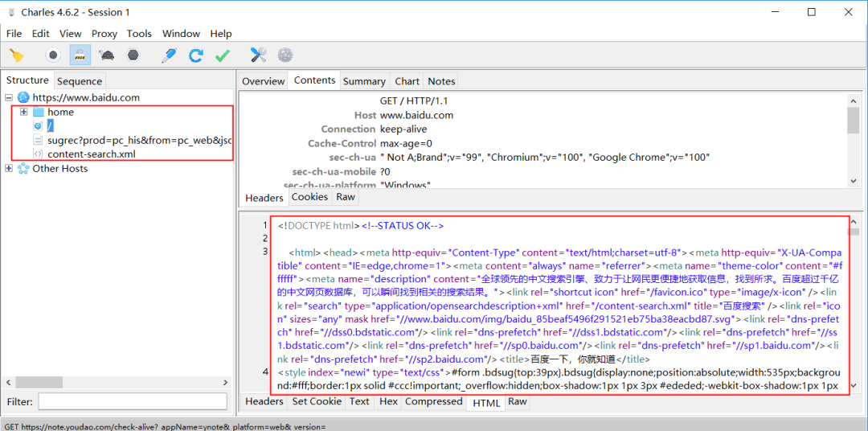Expand the home folder node

(x=24, y=112)
